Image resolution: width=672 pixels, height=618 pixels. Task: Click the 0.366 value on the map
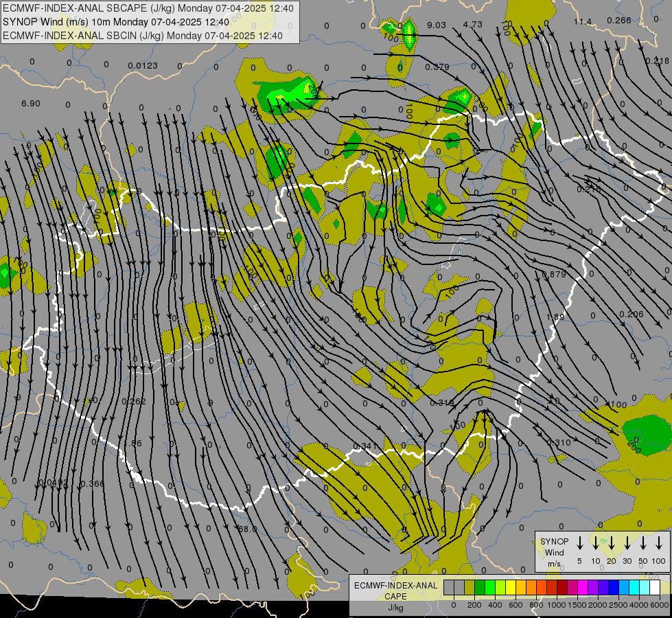pos(92,484)
